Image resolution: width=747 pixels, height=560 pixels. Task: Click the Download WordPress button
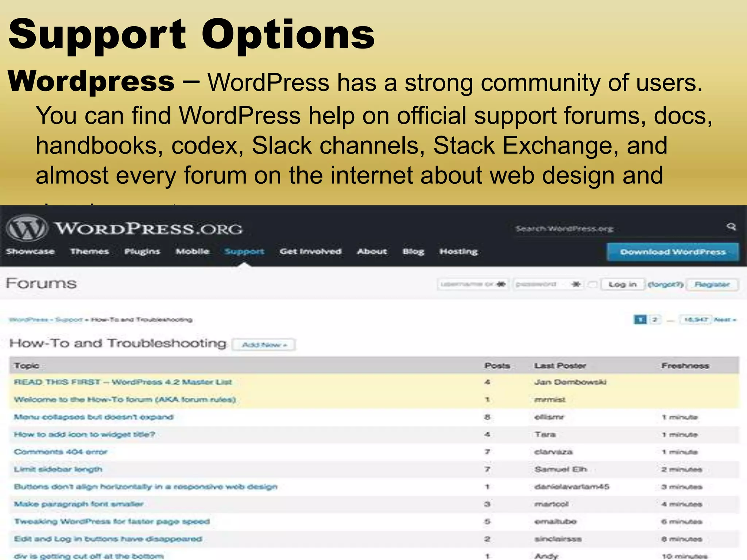coord(673,252)
